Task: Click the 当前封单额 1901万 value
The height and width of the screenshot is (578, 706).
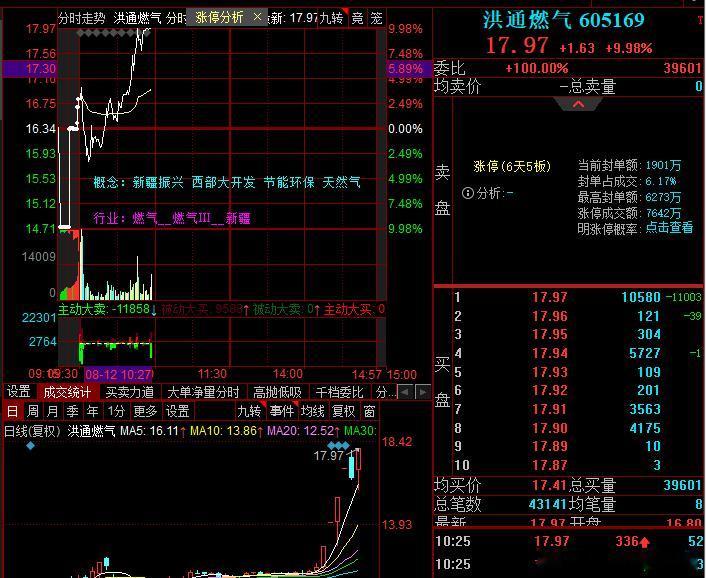Action: tap(663, 165)
